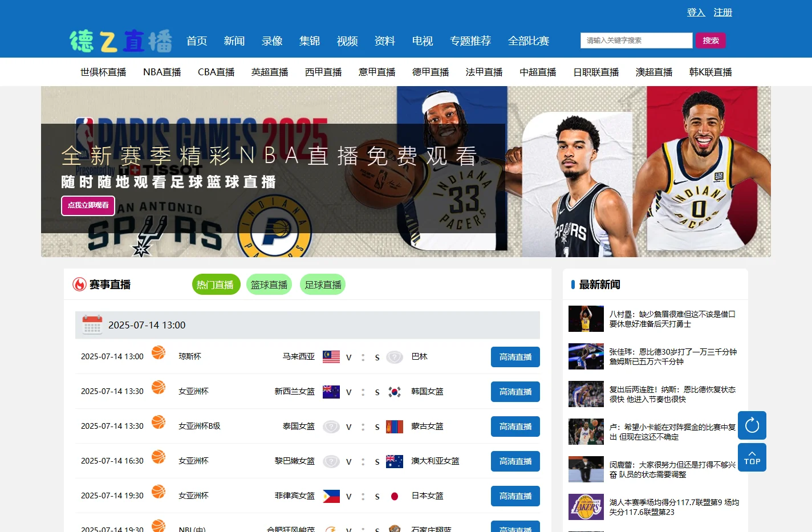The height and width of the screenshot is (532, 812).
Task: Open the 复出后两连胜 纳斯 news headline
Action: pyautogui.click(x=673, y=394)
